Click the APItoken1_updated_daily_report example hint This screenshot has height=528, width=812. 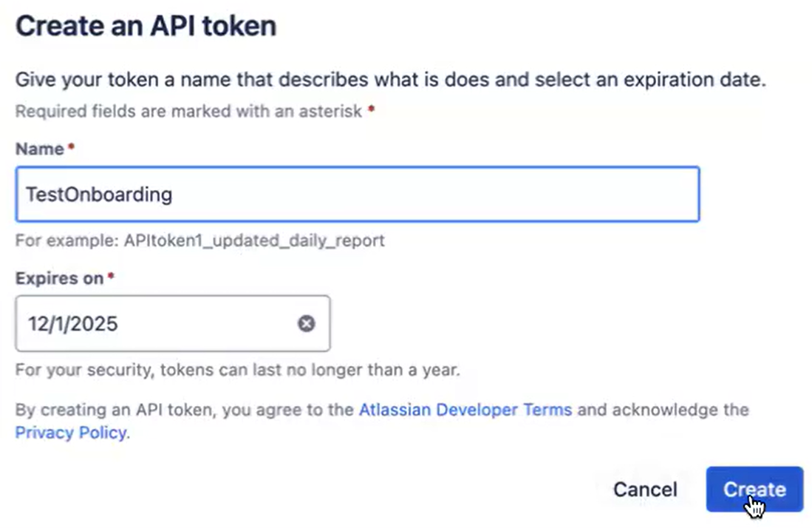click(x=199, y=240)
